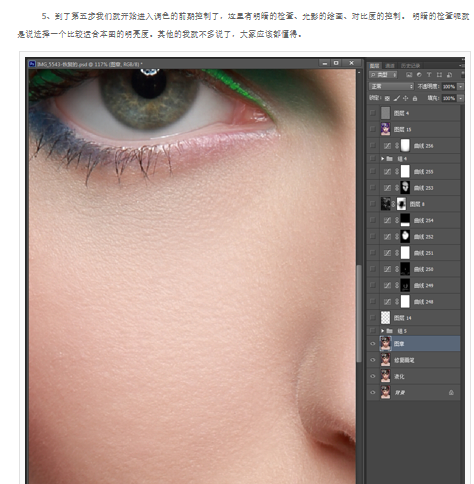The image size is (474, 484).
Task: Show the 图层 14 layer
Action: coord(373,318)
